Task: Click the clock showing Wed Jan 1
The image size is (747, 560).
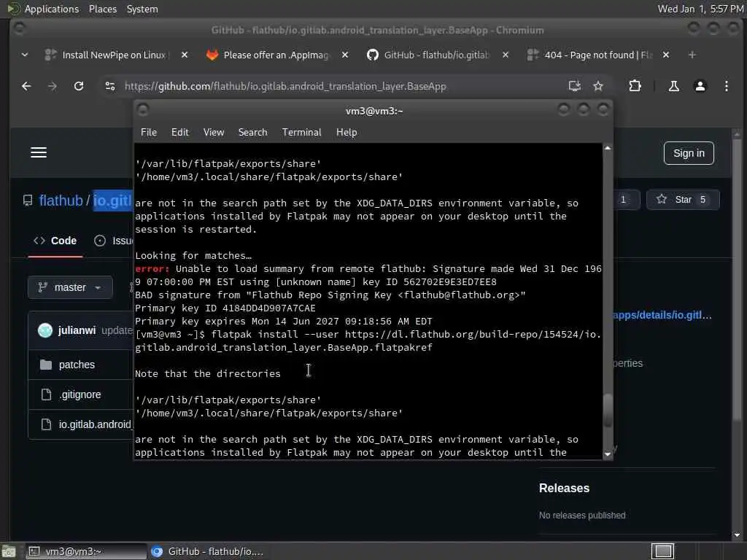Action: coord(700,9)
